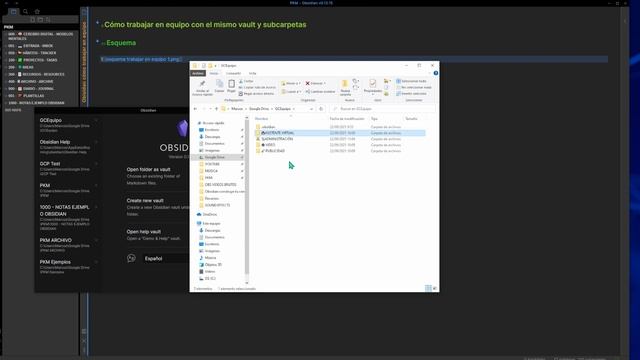
Task: Open recent locations dropdown arrow
Action: (x=210, y=109)
